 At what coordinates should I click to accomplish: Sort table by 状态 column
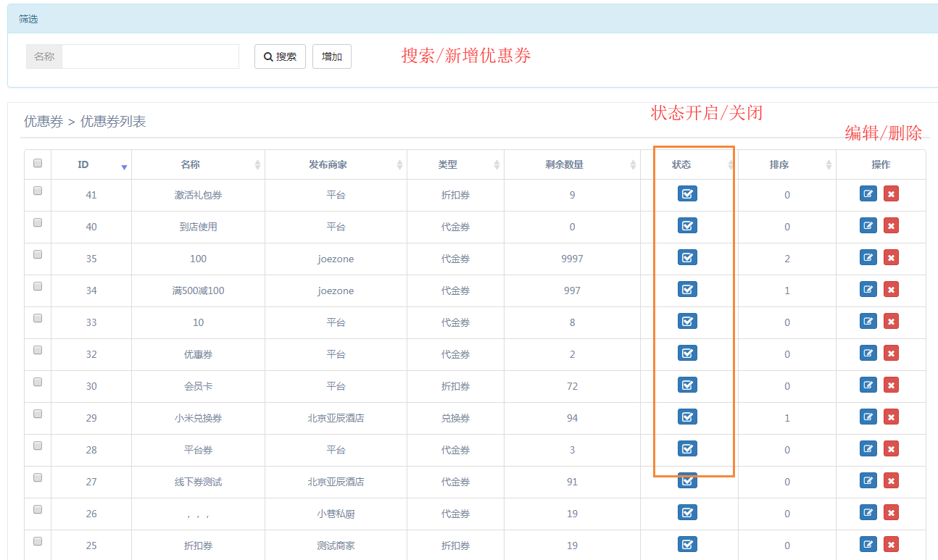(689, 164)
